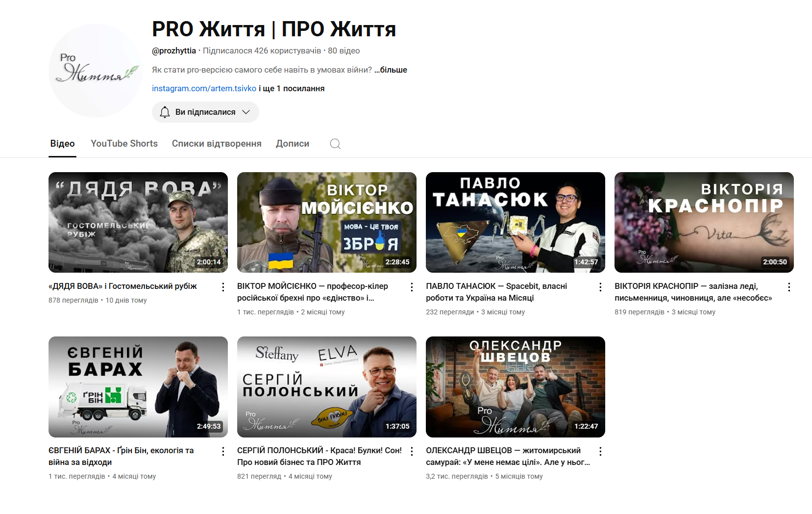Open three-dot menu for ВІКТОРІЯ КРАСНОПІР video
This screenshot has width=812, height=514.
tap(789, 287)
